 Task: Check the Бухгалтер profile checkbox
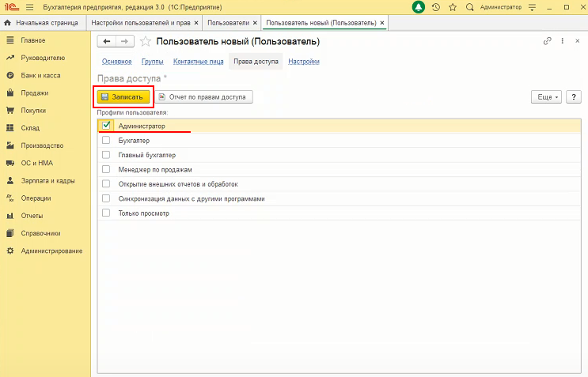106,140
